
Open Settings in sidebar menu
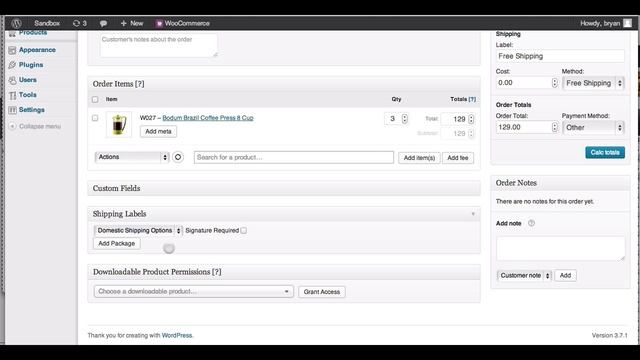point(31,110)
